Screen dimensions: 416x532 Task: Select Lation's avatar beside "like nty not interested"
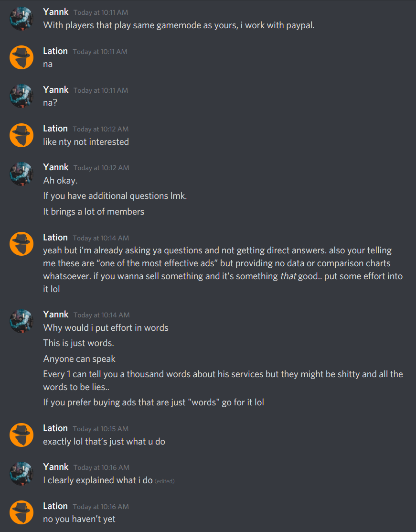tap(21, 135)
